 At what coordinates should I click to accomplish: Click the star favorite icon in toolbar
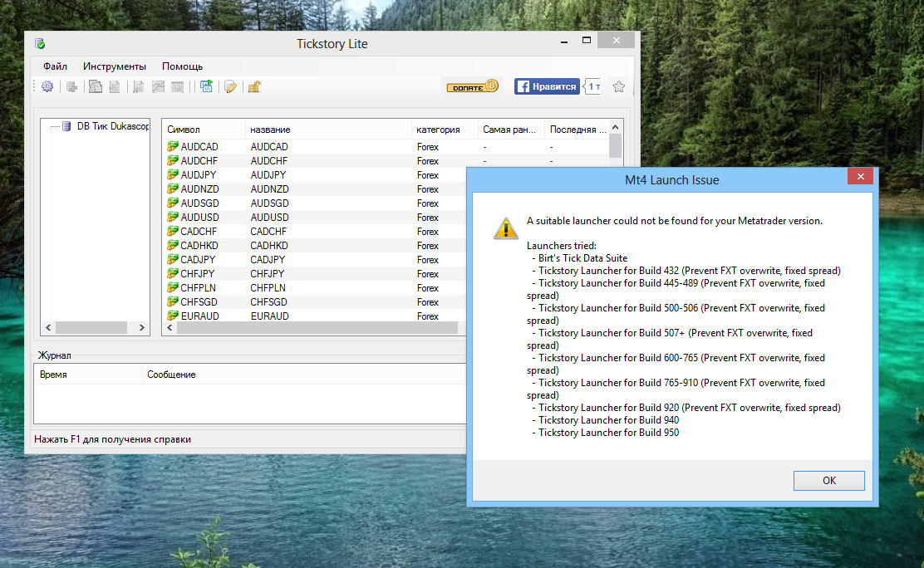(x=619, y=86)
